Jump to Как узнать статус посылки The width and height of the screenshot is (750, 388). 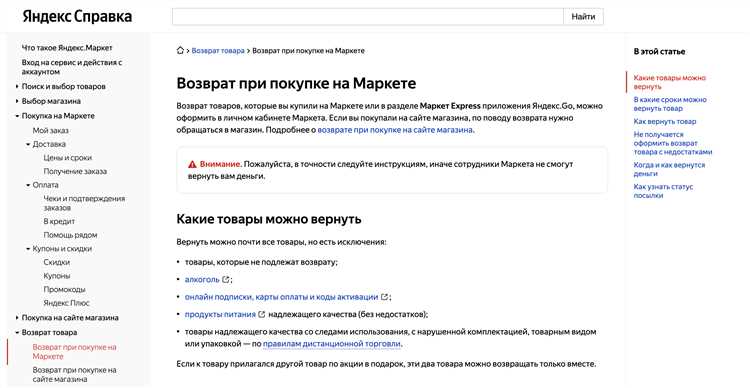click(x=663, y=191)
